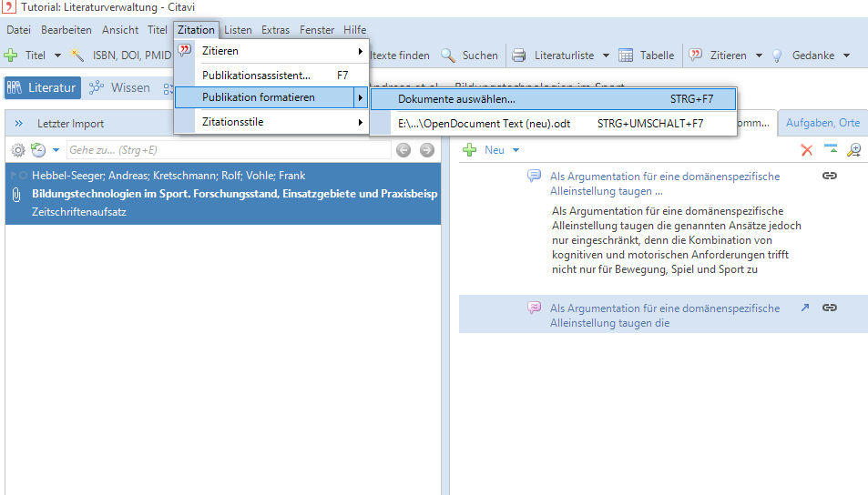Viewport: 868px width, 495px height.
Task: Switch to the Aufgaben, Orte tab
Action: pos(822,123)
